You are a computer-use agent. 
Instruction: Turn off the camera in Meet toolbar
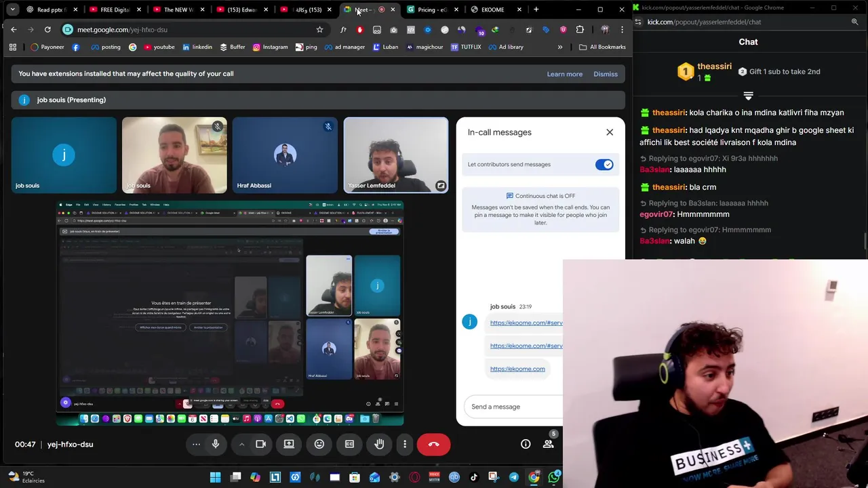coord(260,444)
